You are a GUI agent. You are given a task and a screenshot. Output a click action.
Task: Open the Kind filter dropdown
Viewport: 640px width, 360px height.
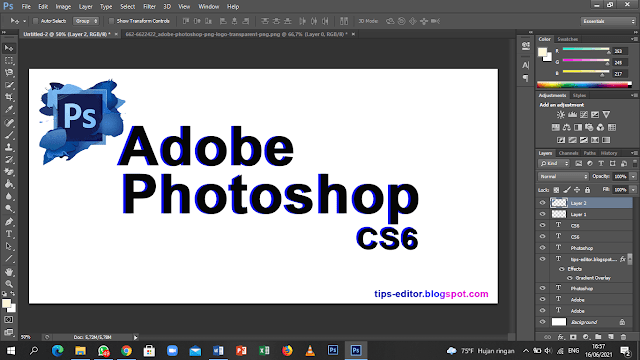(x=554, y=164)
